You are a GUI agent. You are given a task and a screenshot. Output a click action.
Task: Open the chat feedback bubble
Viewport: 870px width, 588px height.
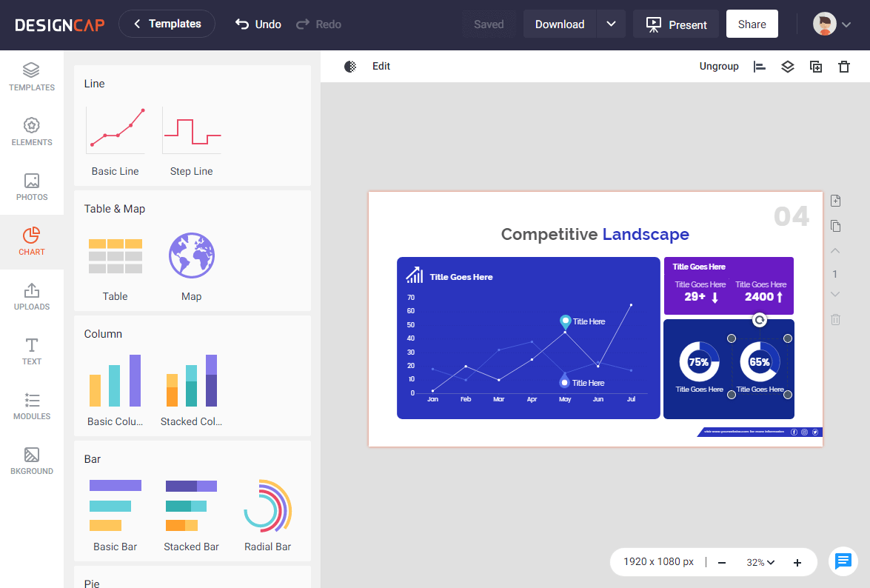[x=843, y=561]
